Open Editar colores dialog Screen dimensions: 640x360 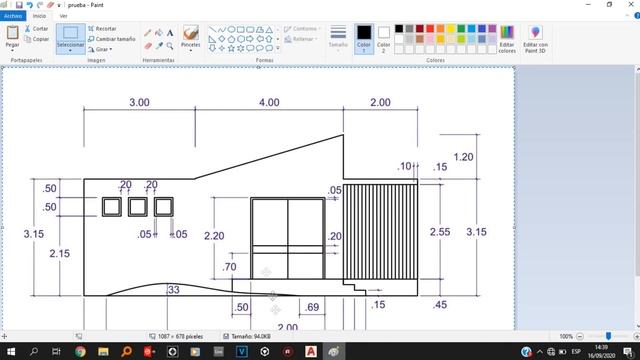[x=507, y=39]
